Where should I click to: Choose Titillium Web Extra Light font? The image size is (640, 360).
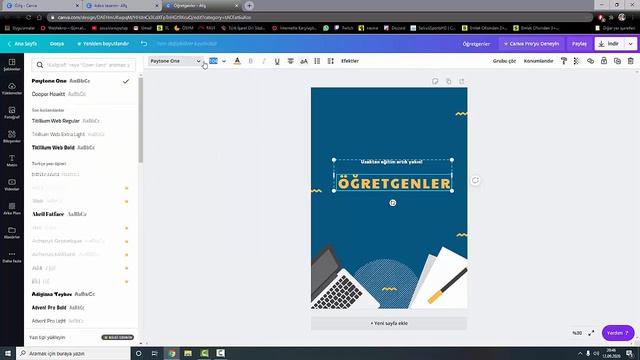pyautogui.click(x=81, y=134)
